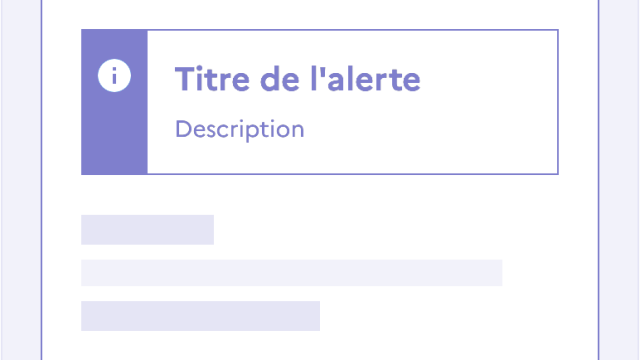
Task: Click white gap between alert and placeholder bars
Action: (x=320, y=195)
